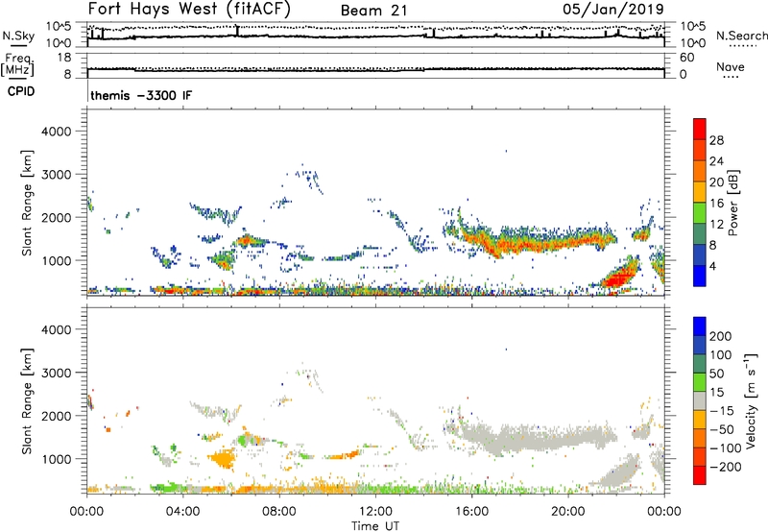Click the '12:00' time axis tick label
This screenshot has width=768, height=532.
(375, 512)
